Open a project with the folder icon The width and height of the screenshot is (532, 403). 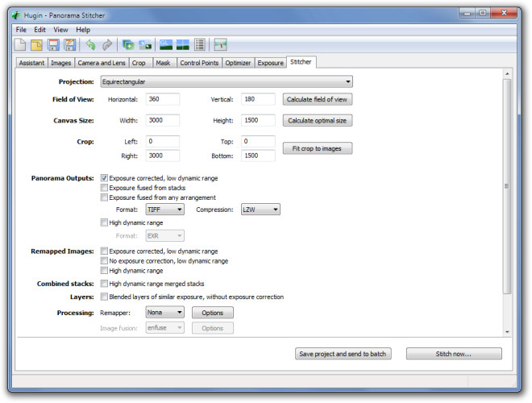pos(36,45)
